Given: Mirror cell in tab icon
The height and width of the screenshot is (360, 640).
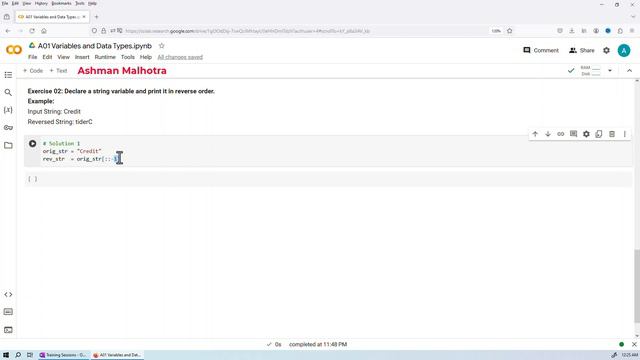Looking at the screenshot, I should click(x=599, y=134).
